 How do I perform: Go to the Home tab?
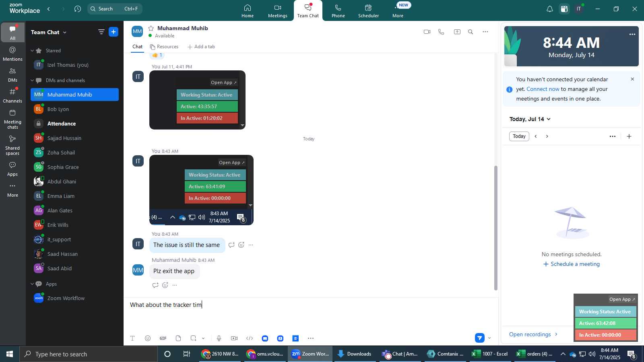248,11
